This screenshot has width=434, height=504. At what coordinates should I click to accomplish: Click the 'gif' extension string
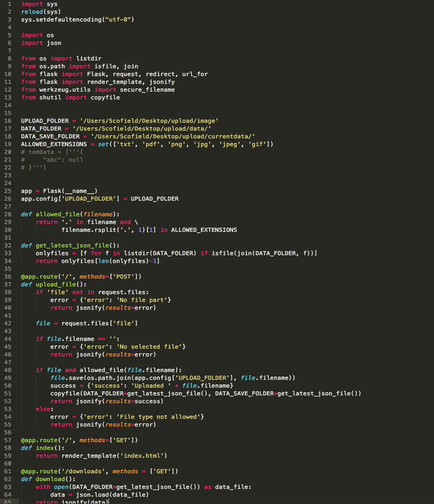[257, 144]
